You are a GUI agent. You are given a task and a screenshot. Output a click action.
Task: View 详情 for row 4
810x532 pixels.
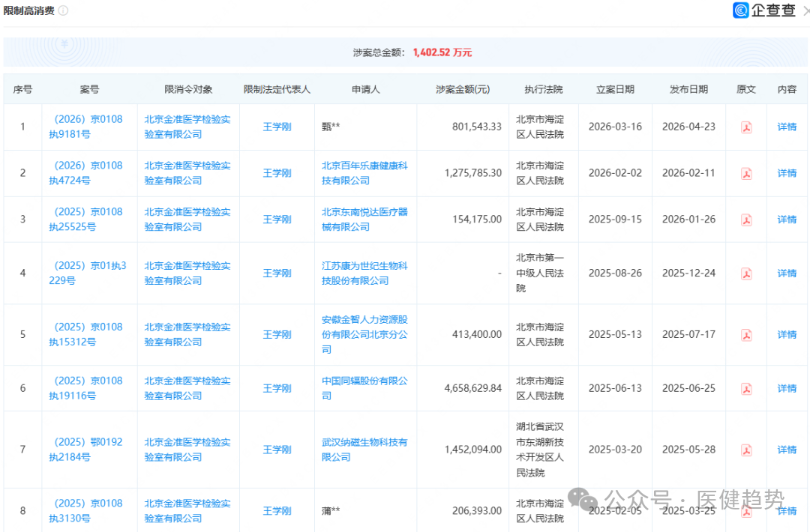coord(787,273)
